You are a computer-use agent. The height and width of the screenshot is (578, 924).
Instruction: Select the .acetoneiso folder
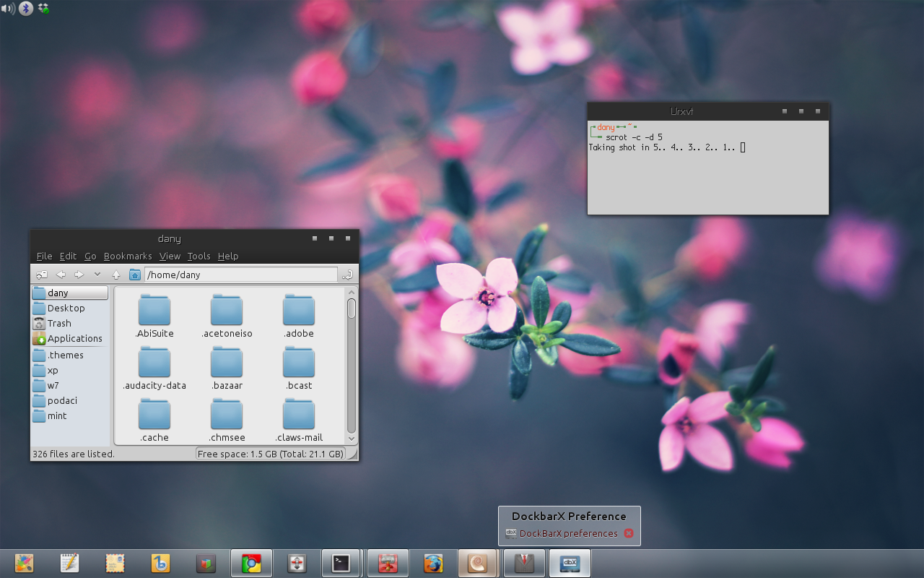coord(227,316)
